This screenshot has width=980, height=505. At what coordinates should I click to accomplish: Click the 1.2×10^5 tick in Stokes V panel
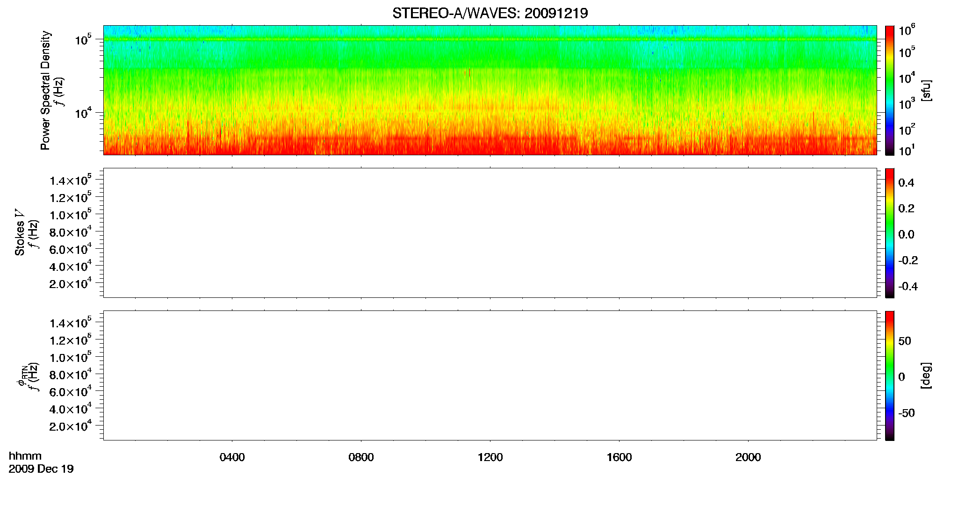71,197
